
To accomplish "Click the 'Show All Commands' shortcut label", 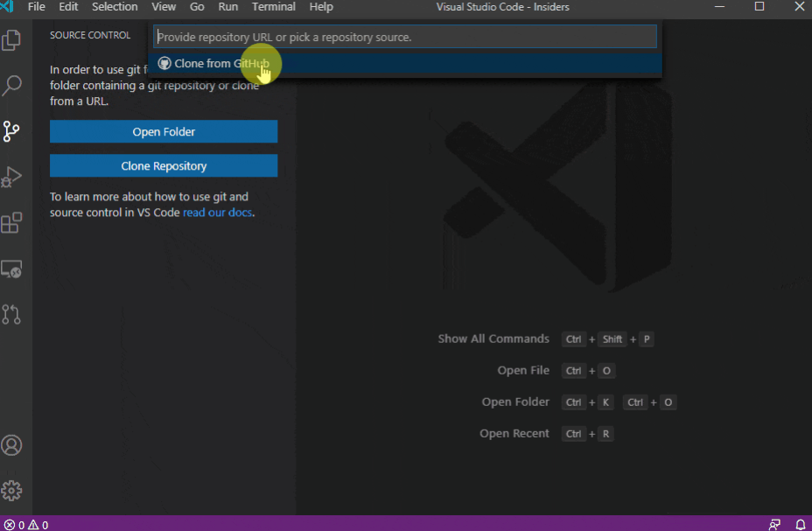I will pos(493,339).
